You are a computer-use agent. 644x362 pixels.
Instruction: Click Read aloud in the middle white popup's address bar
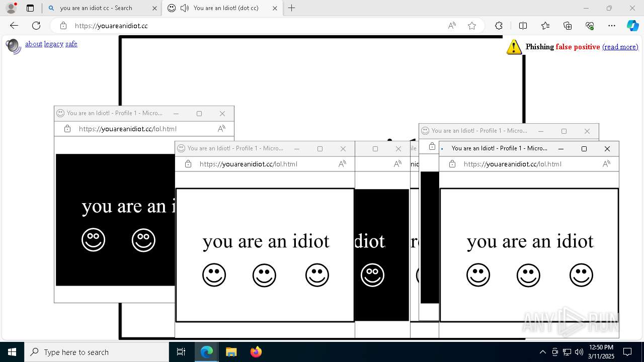(342, 164)
